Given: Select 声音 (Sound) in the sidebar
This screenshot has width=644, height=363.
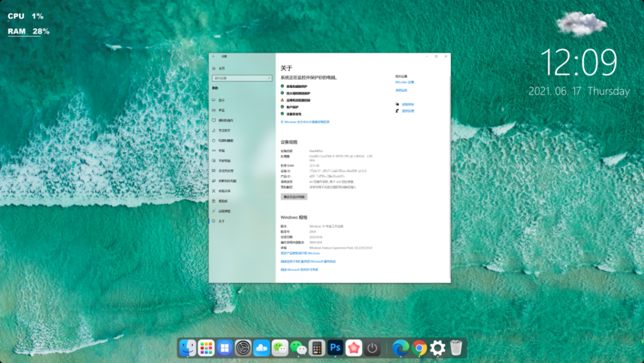Looking at the screenshot, I should [x=221, y=110].
